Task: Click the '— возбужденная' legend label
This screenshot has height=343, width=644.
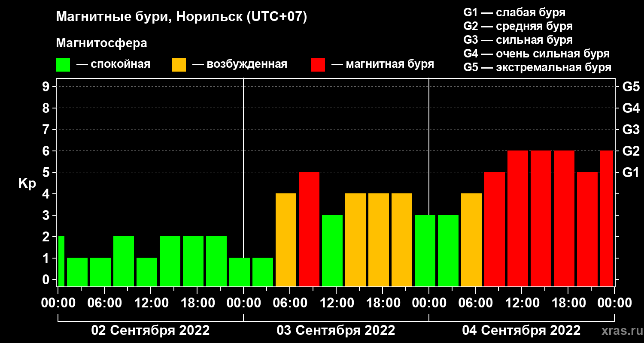Action: coord(240,64)
